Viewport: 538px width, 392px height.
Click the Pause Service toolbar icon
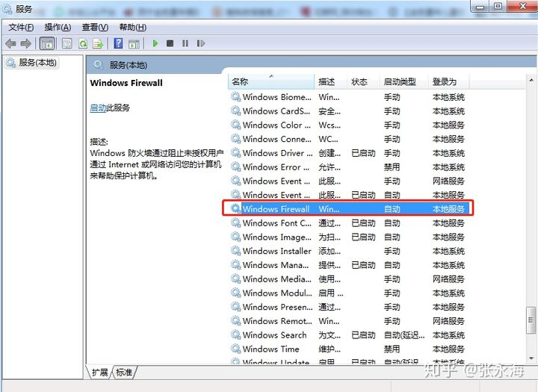(x=185, y=44)
